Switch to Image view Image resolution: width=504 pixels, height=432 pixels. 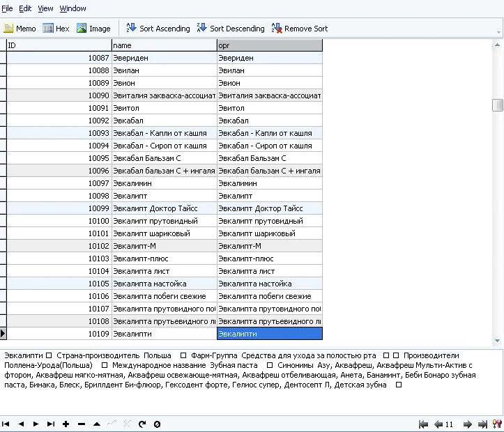pos(93,29)
